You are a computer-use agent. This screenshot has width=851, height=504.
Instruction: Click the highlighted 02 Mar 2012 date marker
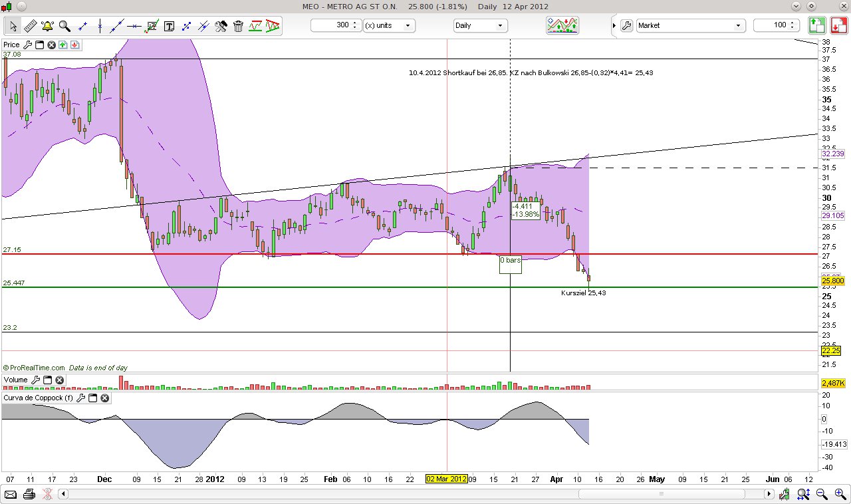pos(447,479)
